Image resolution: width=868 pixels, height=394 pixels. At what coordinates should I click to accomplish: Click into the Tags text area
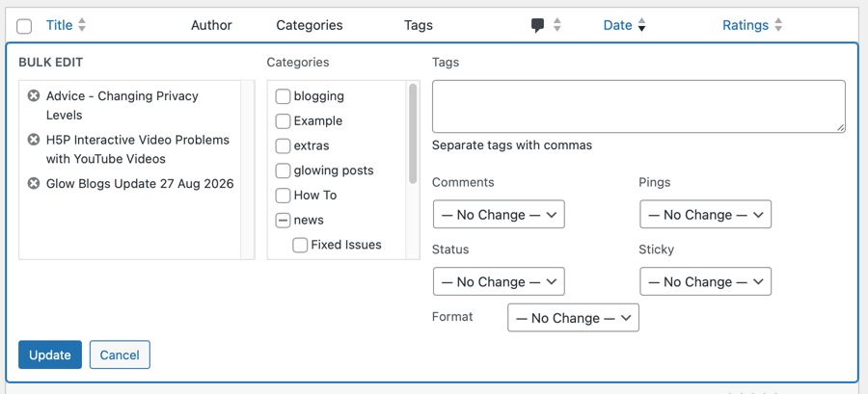click(638, 107)
